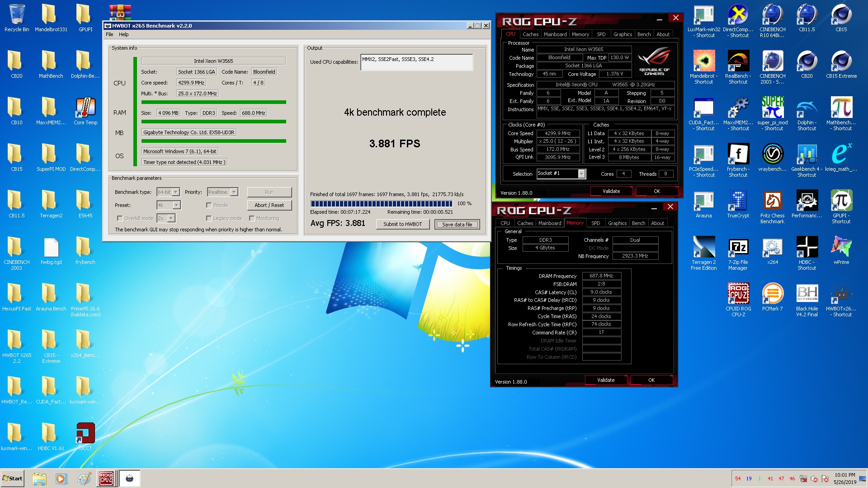Launch the wPrime icon
The height and width of the screenshot is (488, 868).
click(x=841, y=250)
